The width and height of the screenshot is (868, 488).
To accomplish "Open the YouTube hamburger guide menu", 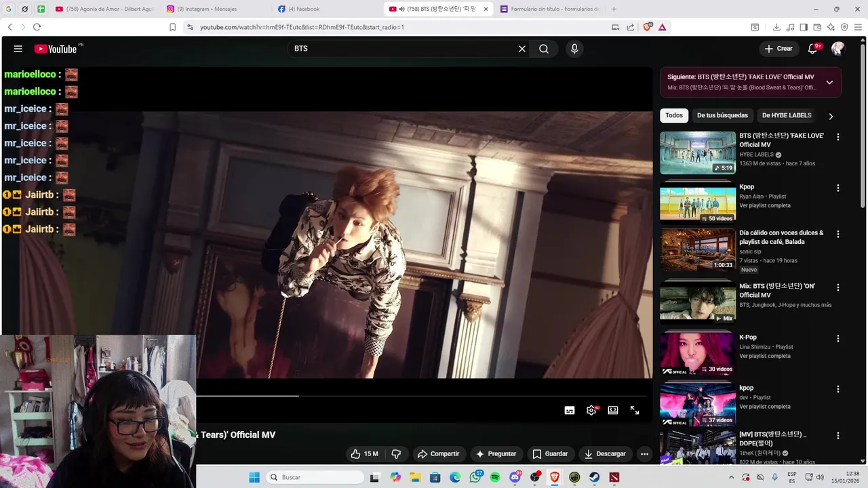I will pyautogui.click(x=18, y=49).
